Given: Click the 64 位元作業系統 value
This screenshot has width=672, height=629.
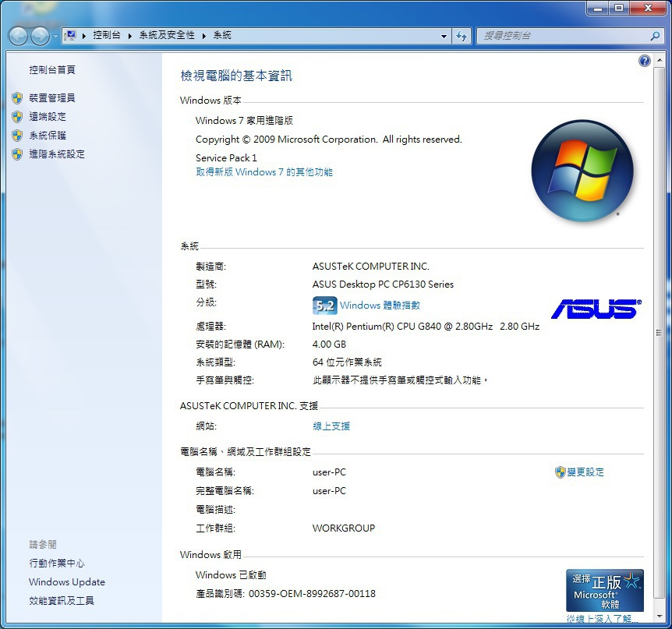Looking at the screenshot, I should click(347, 362).
